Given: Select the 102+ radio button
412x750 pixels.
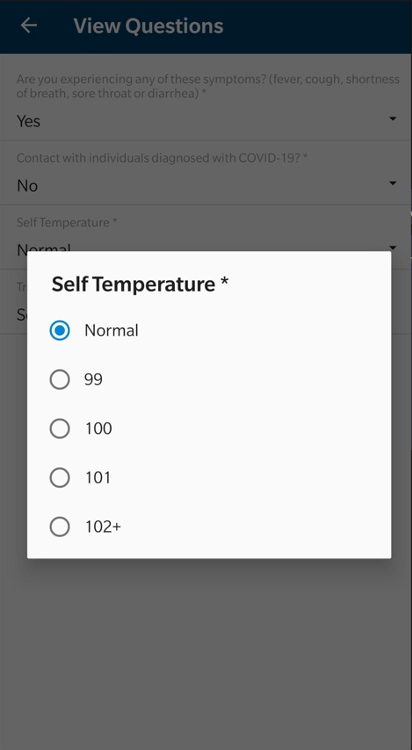Looking at the screenshot, I should (60, 527).
